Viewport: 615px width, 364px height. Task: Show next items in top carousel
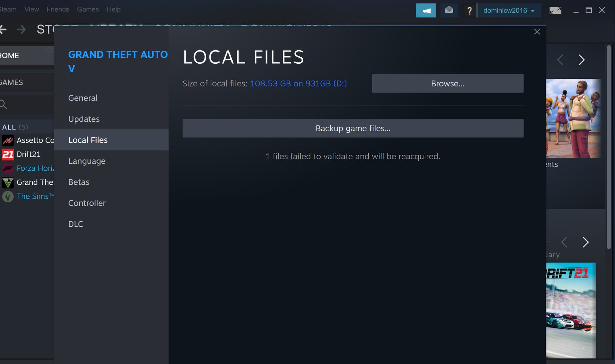(581, 60)
